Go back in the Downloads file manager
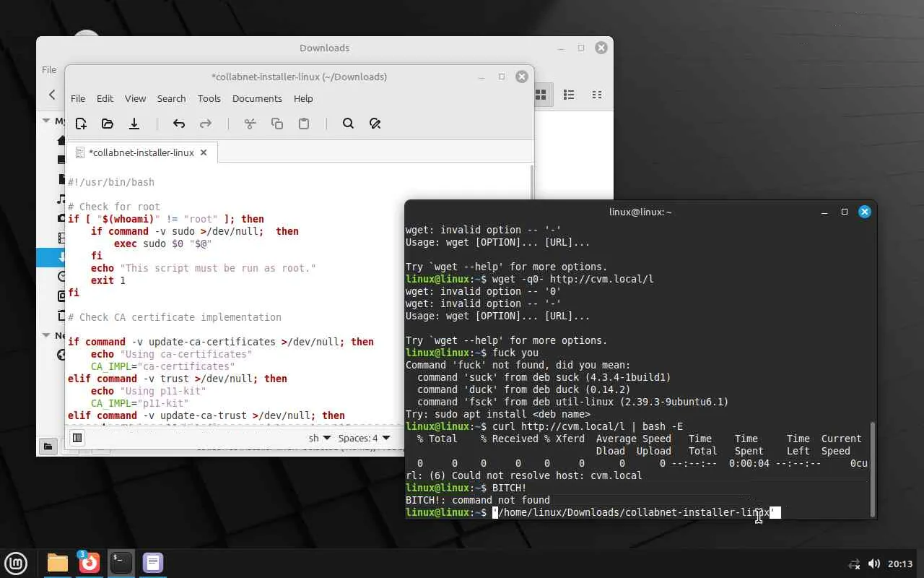 tap(52, 95)
